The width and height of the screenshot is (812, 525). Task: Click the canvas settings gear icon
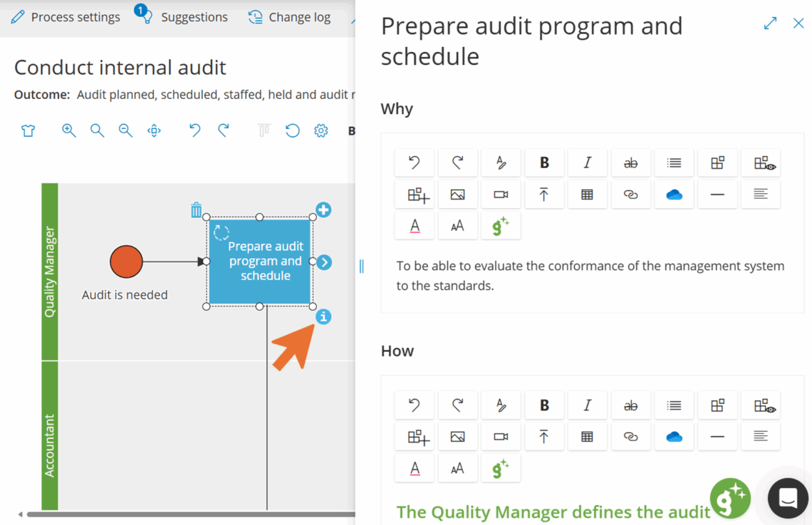321,130
